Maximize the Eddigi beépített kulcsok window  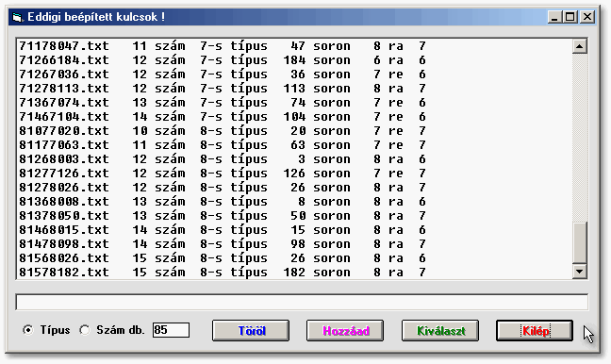pos(570,17)
